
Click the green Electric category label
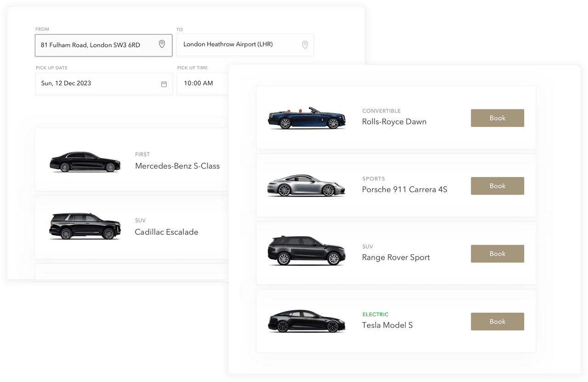coord(375,314)
